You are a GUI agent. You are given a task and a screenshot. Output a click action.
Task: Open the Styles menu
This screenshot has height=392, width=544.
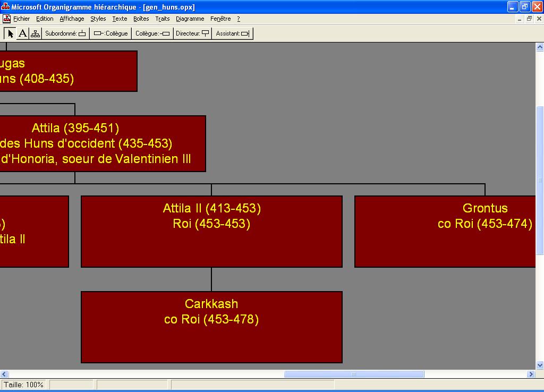(98, 19)
